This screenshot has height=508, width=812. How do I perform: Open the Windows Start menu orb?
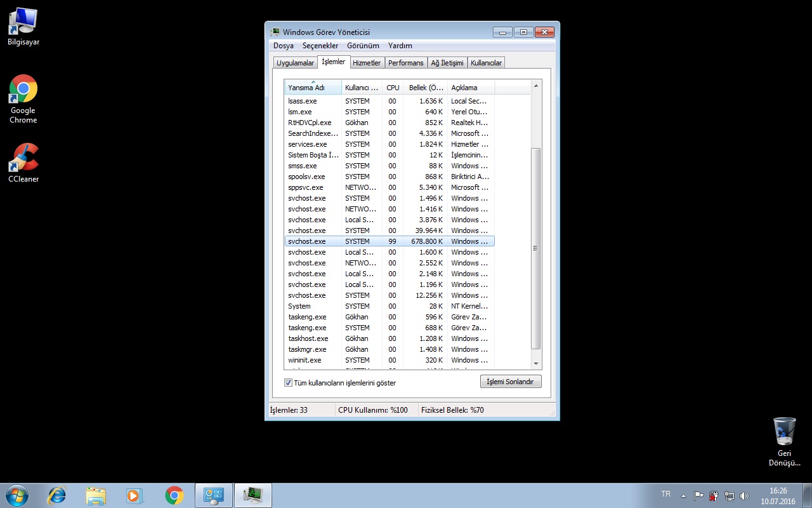(17, 495)
